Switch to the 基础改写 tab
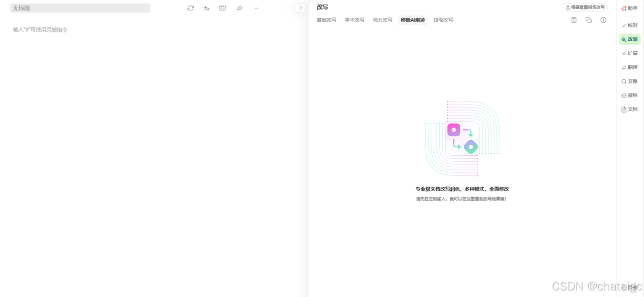The image size is (644, 297). point(327,20)
